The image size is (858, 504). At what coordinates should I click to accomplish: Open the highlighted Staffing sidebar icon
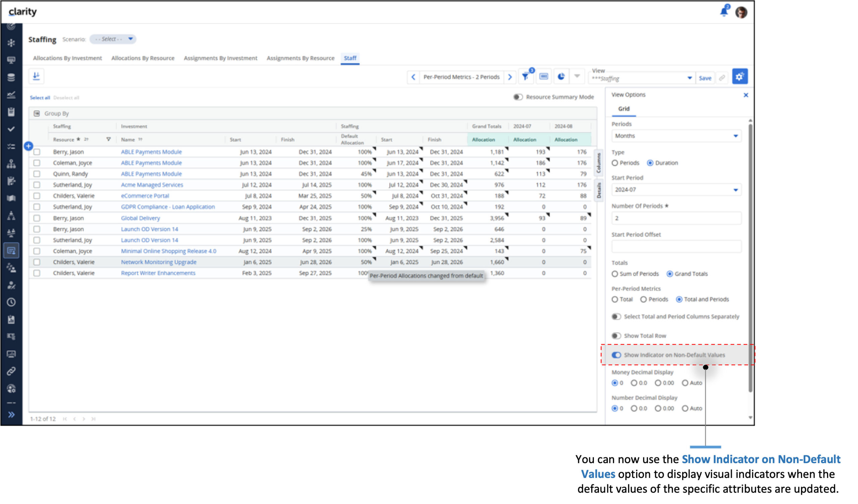[11, 251]
